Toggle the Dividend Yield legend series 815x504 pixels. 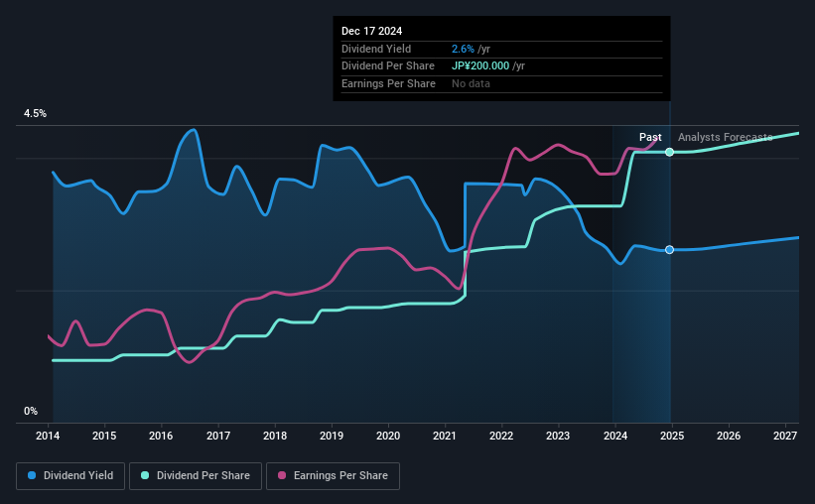70,476
